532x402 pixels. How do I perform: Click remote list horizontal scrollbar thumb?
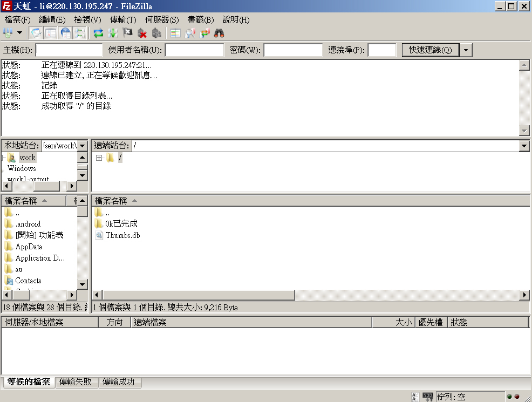(199, 295)
